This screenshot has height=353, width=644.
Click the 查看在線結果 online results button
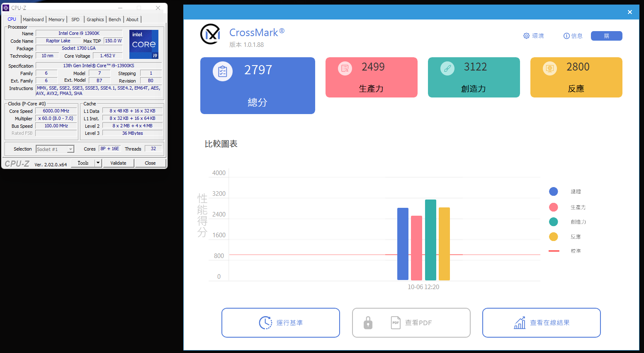tap(542, 323)
